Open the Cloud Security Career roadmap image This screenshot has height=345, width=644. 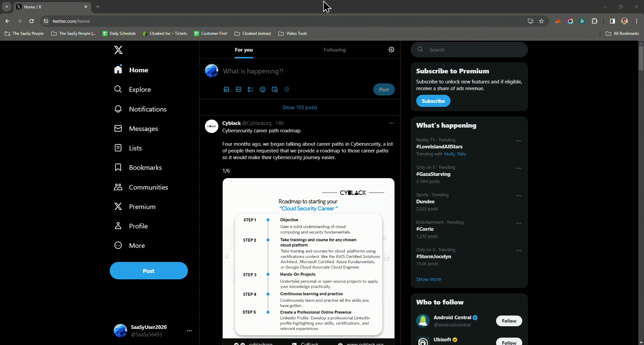[x=308, y=261]
